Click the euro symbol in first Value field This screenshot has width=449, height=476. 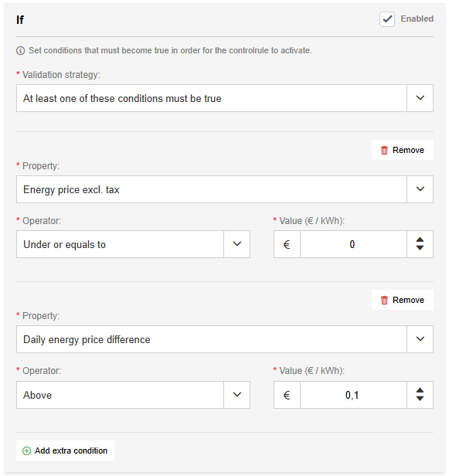[x=287, y=244]
